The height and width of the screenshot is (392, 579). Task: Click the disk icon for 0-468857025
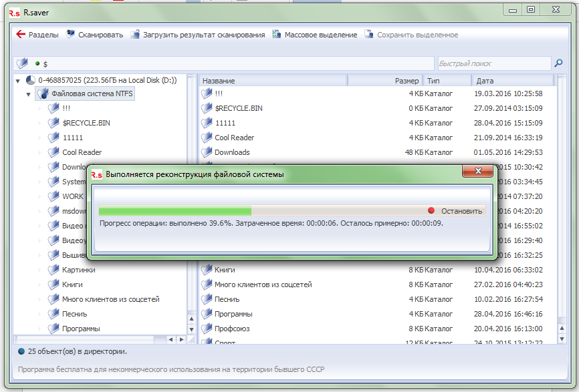[x=31, y=80]
